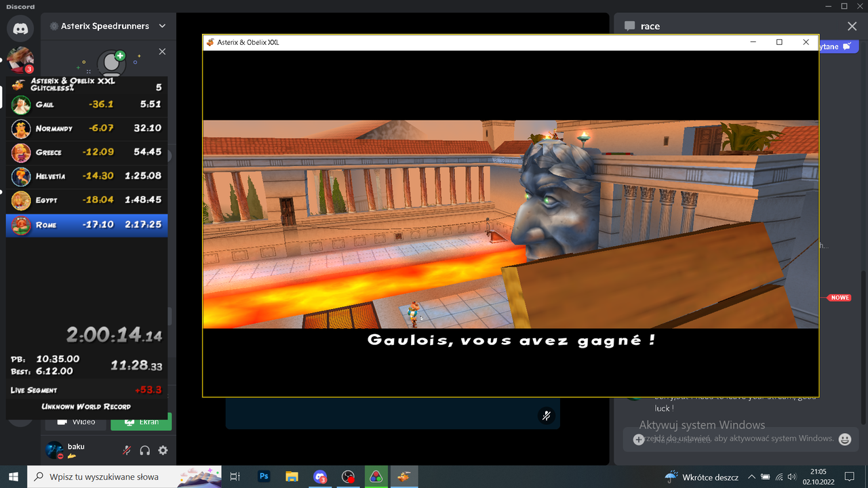Focus the Windows taskbar search box
Screen dimensions: 868x488
pos(124,476)
